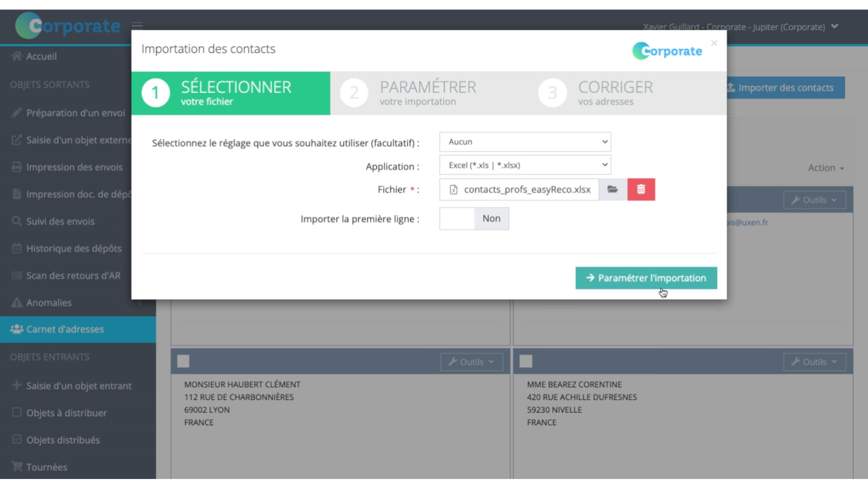This screenshot has width=868, height=488.
Task: Click Paramétrer l'importation button
Action: click(x=646, y=278)
